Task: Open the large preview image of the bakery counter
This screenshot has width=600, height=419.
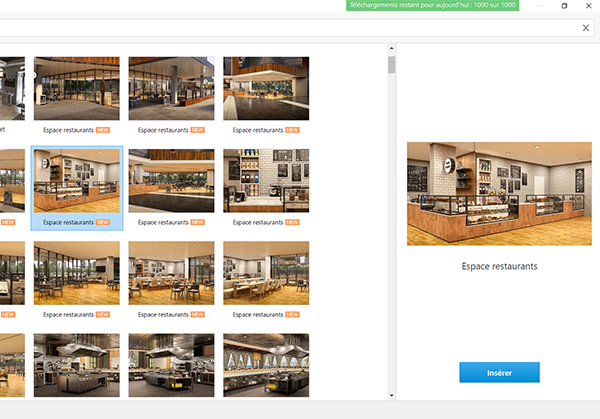Action: click(x=499, y=193)
